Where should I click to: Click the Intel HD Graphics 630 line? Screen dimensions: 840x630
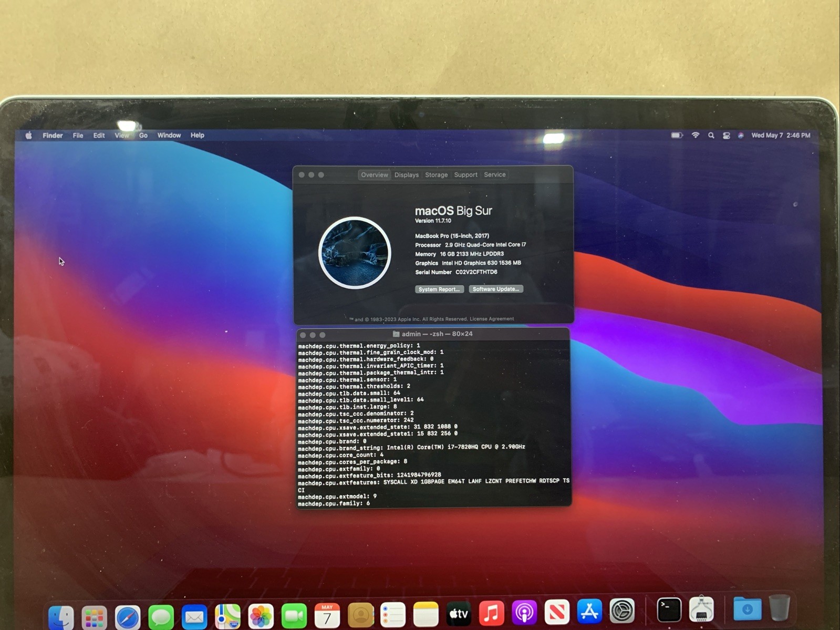click(468, 263)
